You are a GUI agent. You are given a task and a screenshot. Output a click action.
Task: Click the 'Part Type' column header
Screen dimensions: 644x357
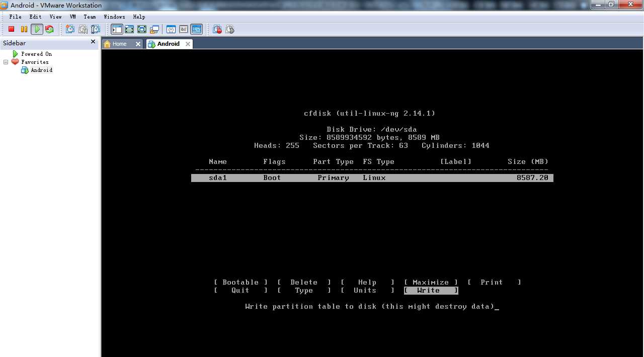click(333, 162)
